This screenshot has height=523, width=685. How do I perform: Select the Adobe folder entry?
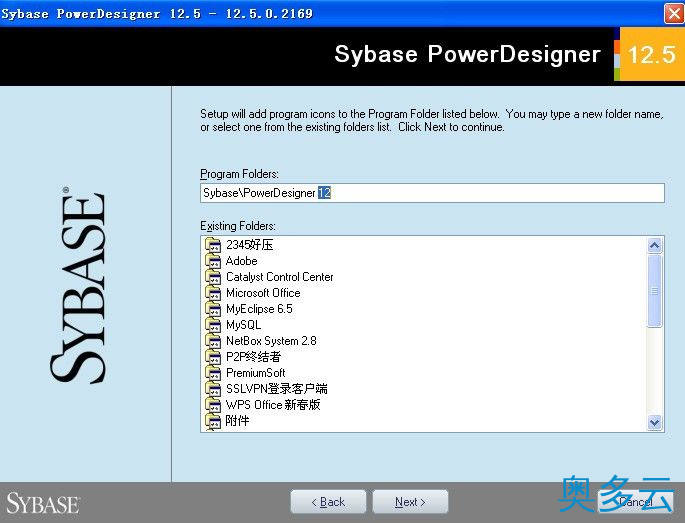[241, 261]
